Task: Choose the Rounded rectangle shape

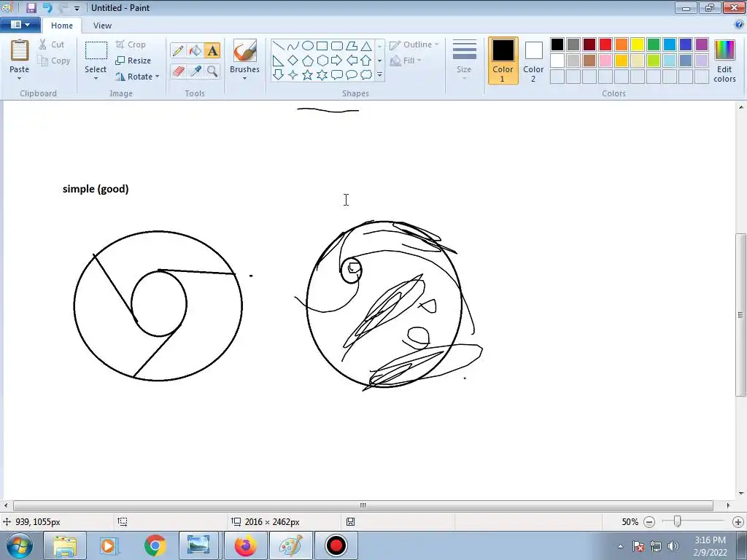Action: (337, 46)
